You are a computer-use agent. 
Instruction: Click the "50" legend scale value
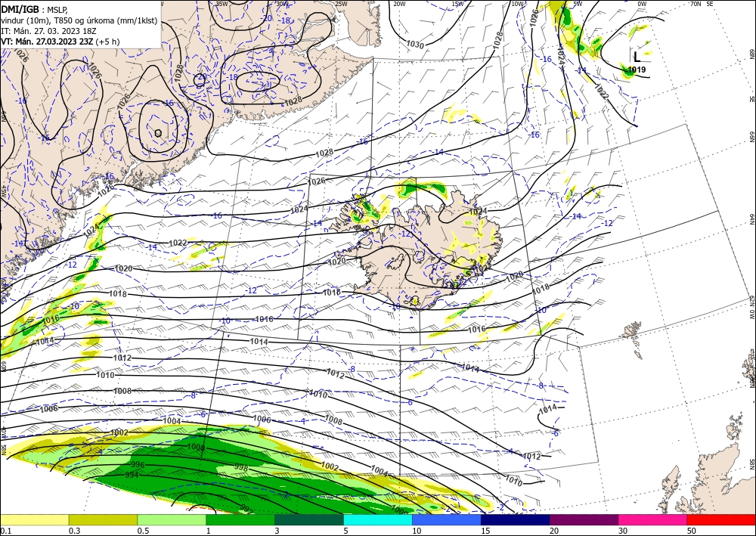(692, 531)
